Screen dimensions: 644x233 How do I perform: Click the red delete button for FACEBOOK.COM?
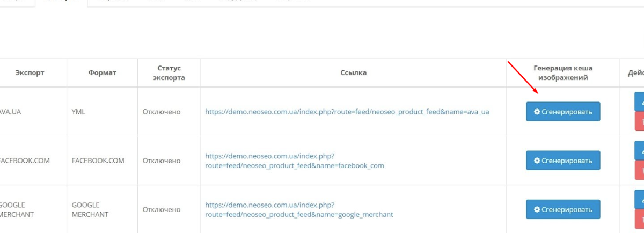point(640,170)
